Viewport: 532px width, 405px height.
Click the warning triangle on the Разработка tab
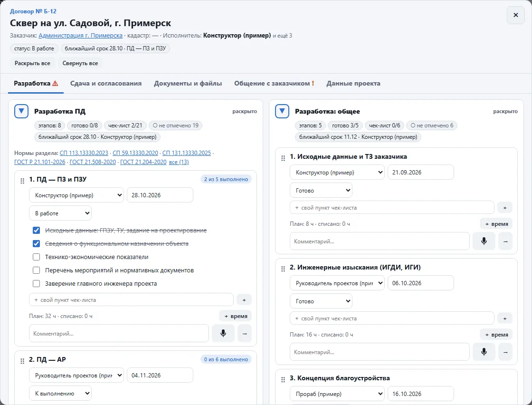click(55, 83)
